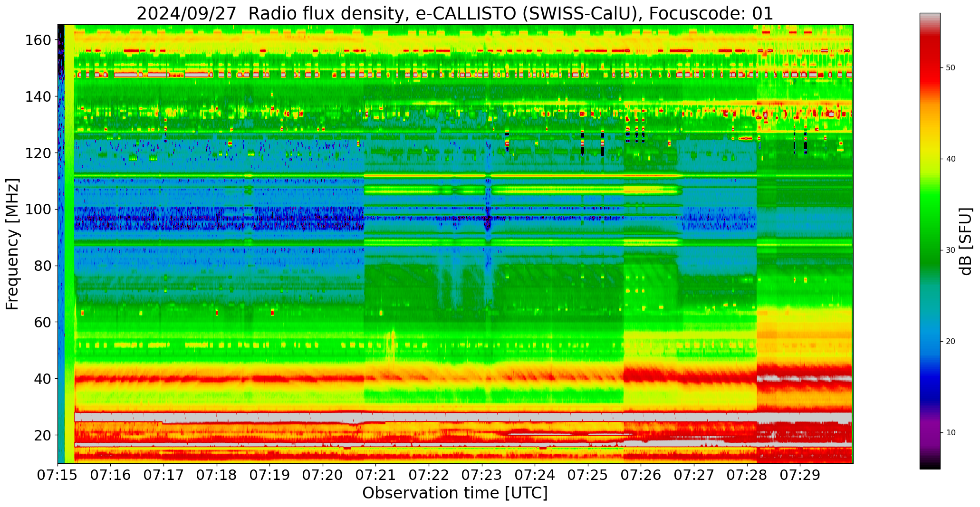Click the colorbar tick label 30
Viewport: 980px width, 507px height.
coord(951,250)
